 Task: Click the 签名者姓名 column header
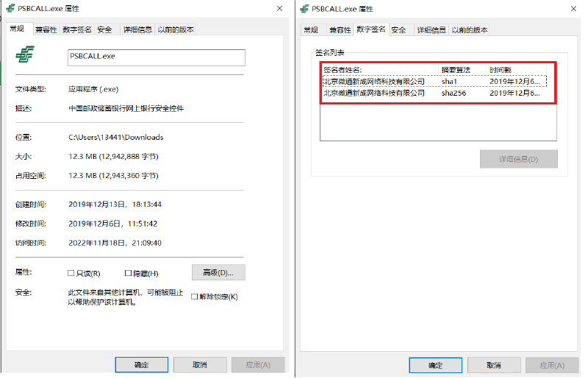pyautogui.click(x=380, y=70)
